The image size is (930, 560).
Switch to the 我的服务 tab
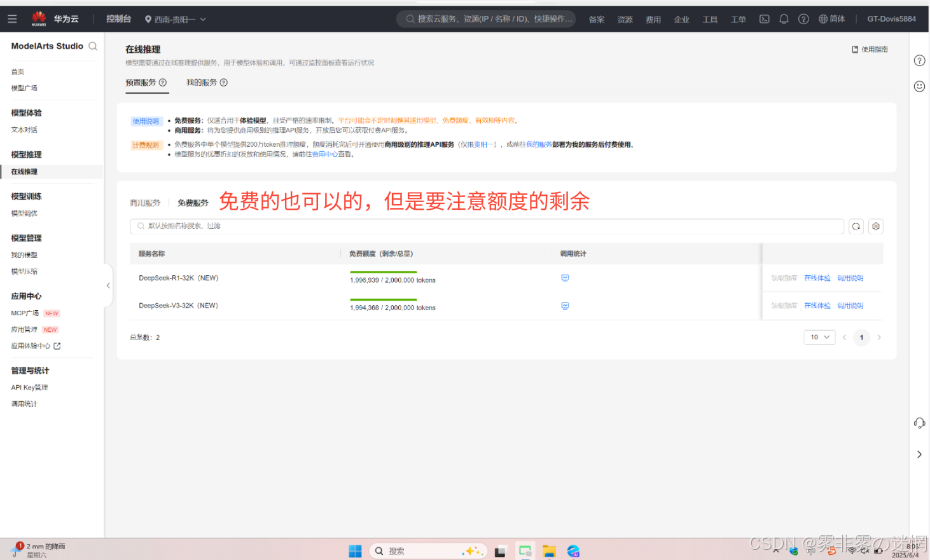206,83
